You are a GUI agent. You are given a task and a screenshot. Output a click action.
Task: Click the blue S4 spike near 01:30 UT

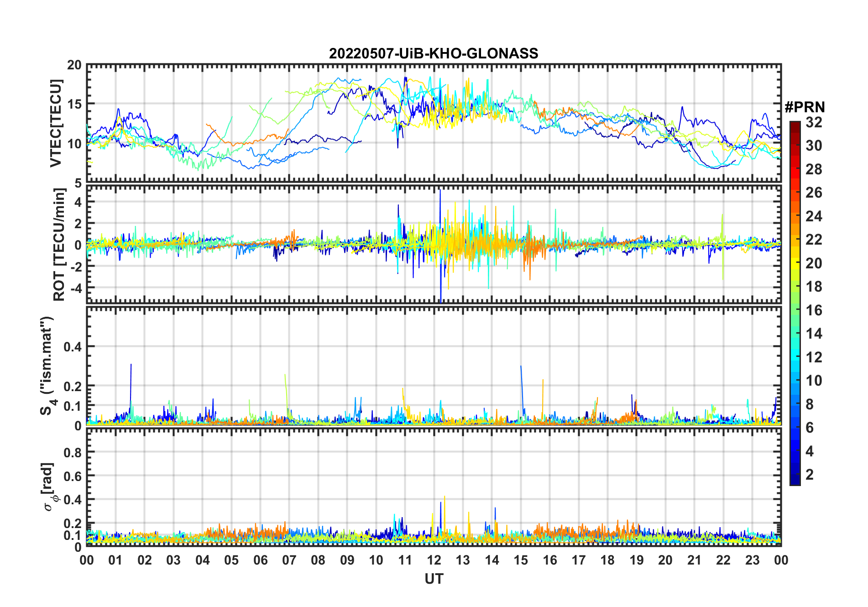tap(131, 388)
